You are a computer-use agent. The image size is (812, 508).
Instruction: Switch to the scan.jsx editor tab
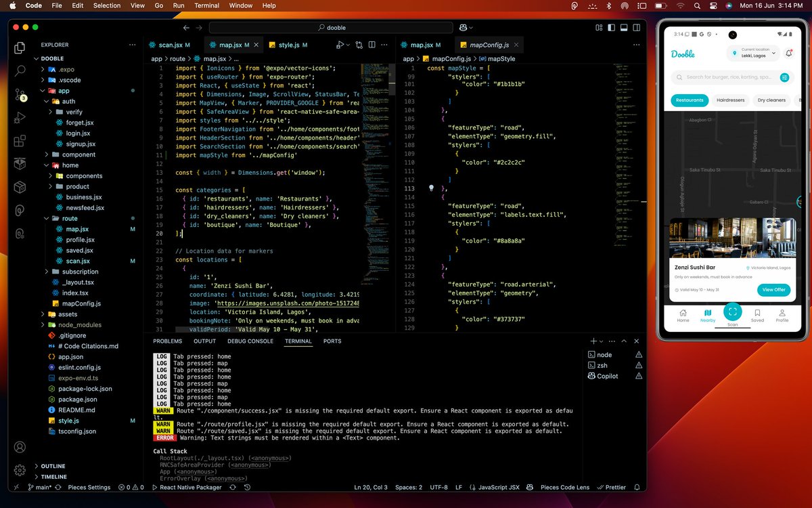pos(170,45)
